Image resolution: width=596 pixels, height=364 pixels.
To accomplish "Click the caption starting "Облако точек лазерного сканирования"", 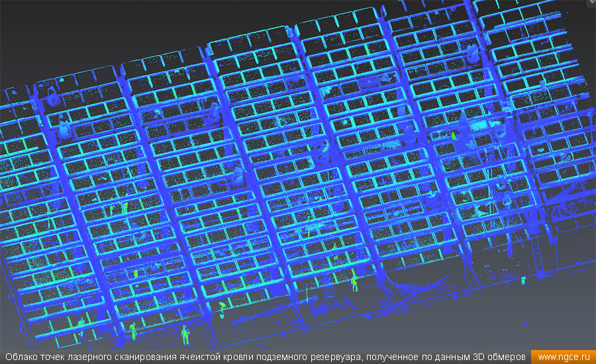I will click(266, 357).
